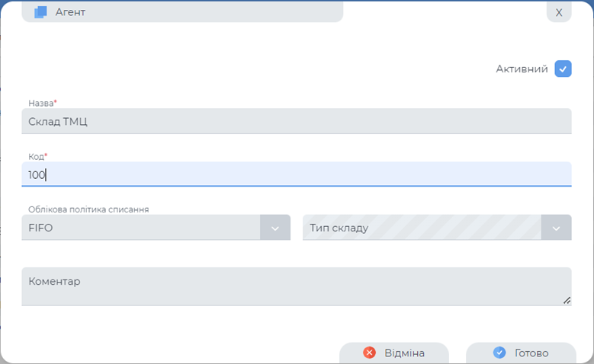Viewport: 594px width, 364px height.
Task: Select the FIFO write-off policy combo box
Action: (141, 228)
